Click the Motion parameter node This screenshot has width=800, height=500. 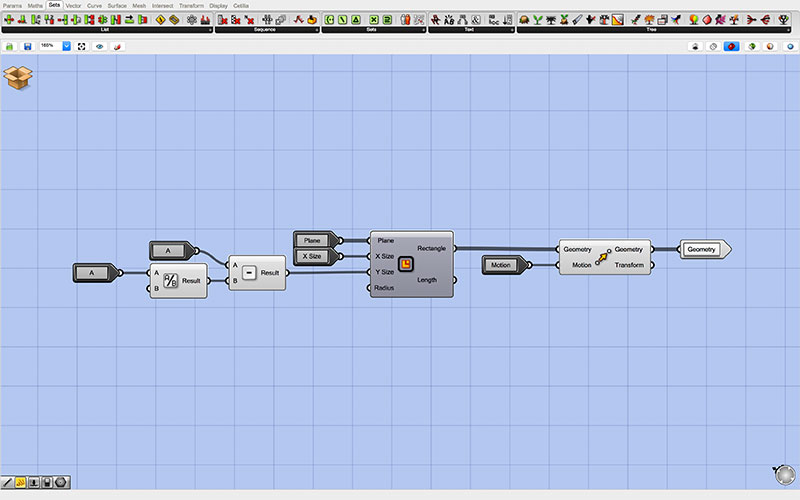point(505,265)
